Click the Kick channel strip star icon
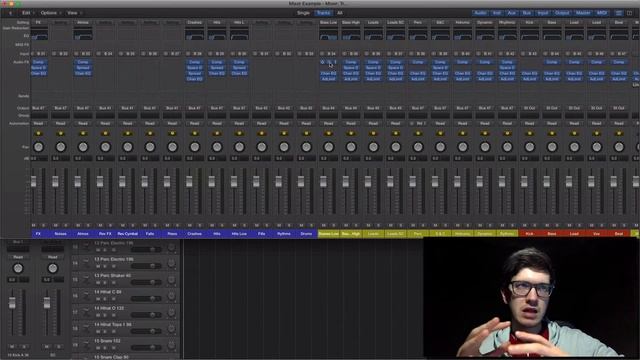 coord(529,133)
